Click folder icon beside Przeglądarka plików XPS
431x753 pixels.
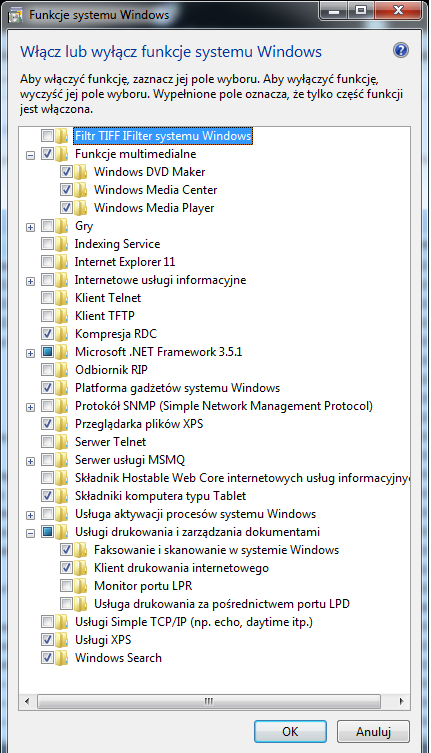(x=61, y=424)
